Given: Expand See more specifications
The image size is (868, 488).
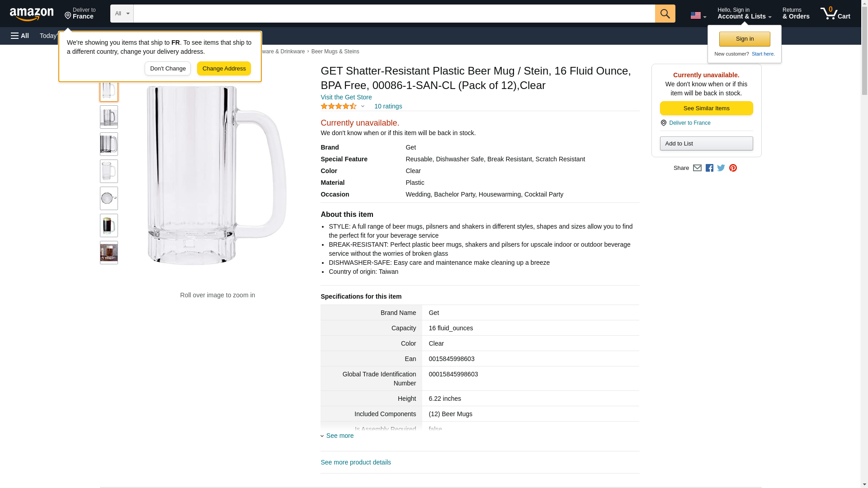Looking at the screenshot, I should 340,436.
